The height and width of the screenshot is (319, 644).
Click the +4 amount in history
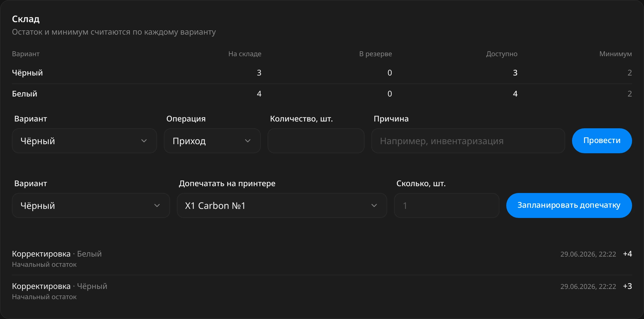(628, 254)
